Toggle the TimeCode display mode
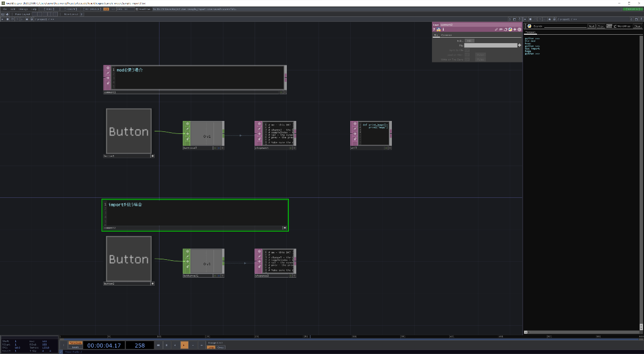Screen dimensions: 644x354 click(75, 343)
